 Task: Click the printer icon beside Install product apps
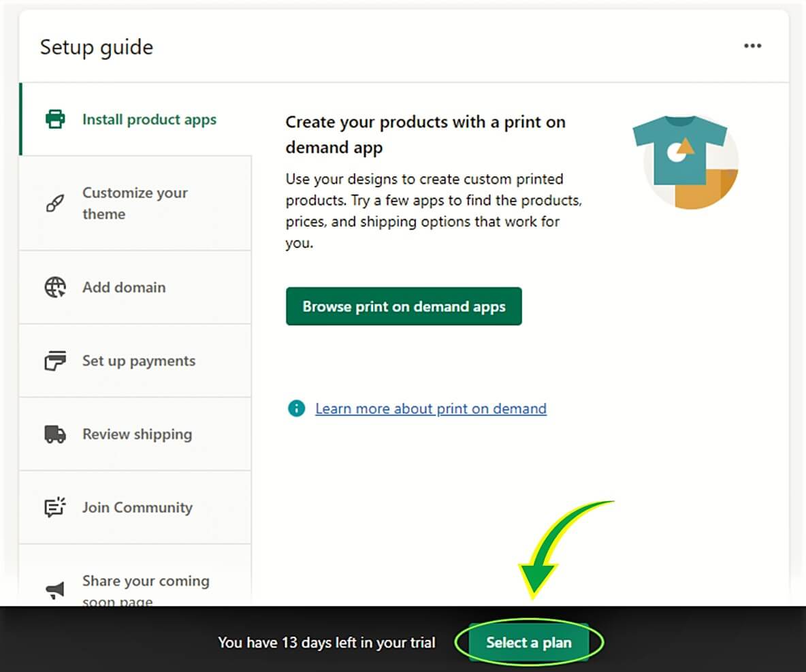point(55,118)
